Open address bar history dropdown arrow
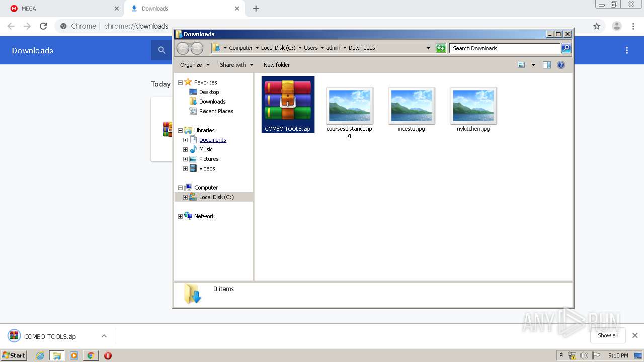644x362 pixels. point(428,48)
